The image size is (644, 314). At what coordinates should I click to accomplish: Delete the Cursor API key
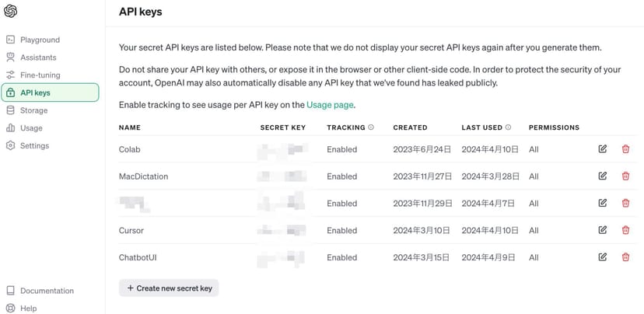tap(626, 230)
